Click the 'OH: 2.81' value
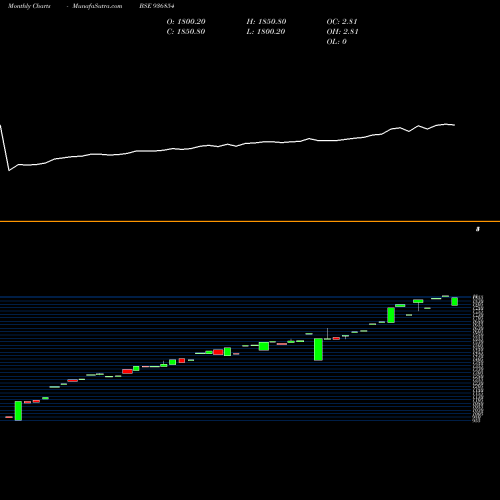Image resolution: width=500 pixels, height=500 pixels. coord(342,32)
